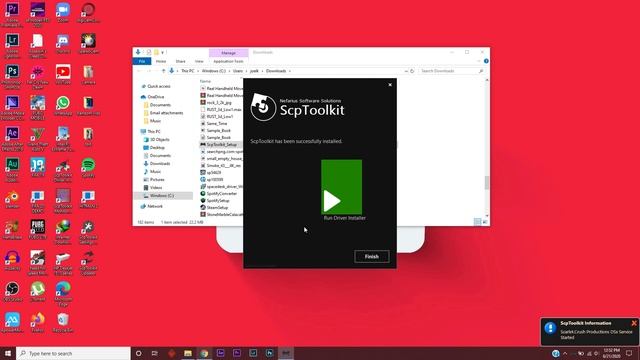Viewport: 640px width, 360px height.
Task: Select Pictures in navigation pane
Action: (157, 180)
